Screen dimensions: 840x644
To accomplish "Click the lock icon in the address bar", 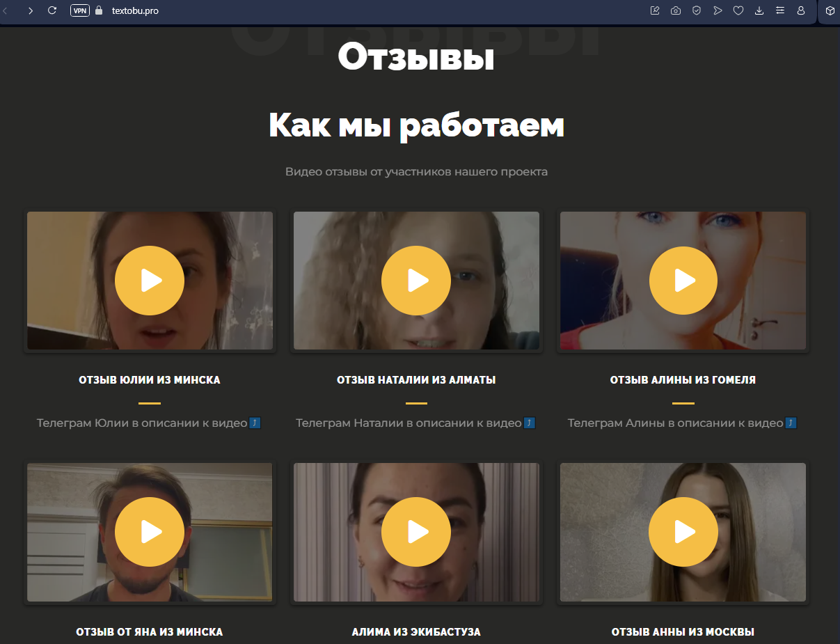I will [x=97, y=10].
